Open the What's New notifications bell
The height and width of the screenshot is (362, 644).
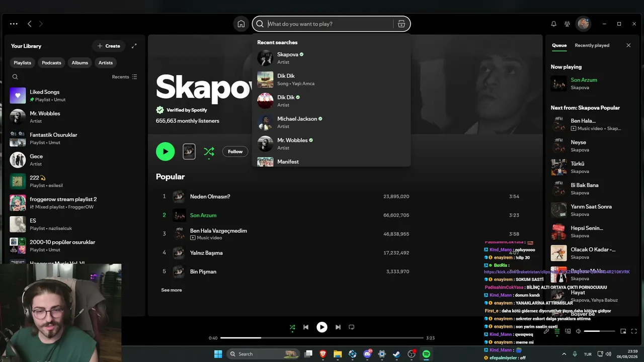click(x=553, y=24)
